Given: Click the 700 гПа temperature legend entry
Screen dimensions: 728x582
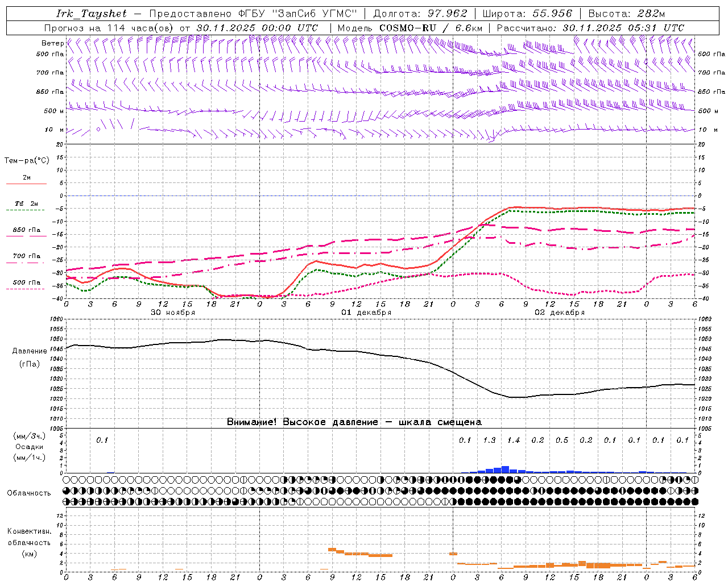Looking at the screenshot, I should tap(27, 256).
